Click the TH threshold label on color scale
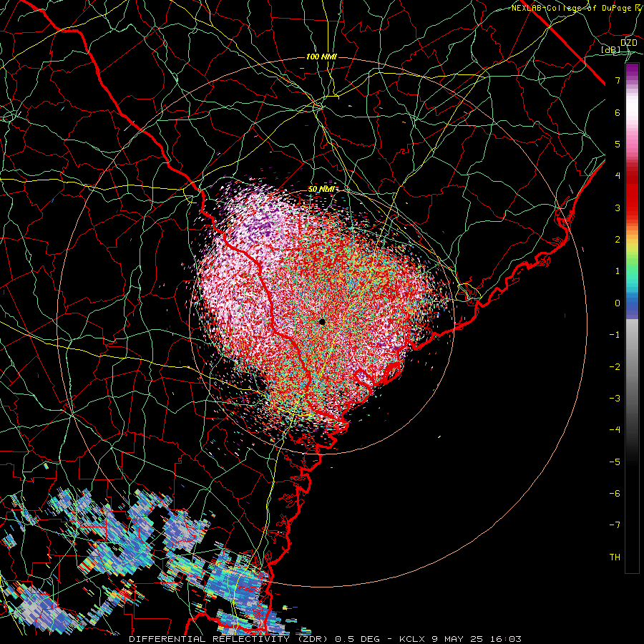Image resolution: width=644 pixels, height=644 pixels. 615,557
